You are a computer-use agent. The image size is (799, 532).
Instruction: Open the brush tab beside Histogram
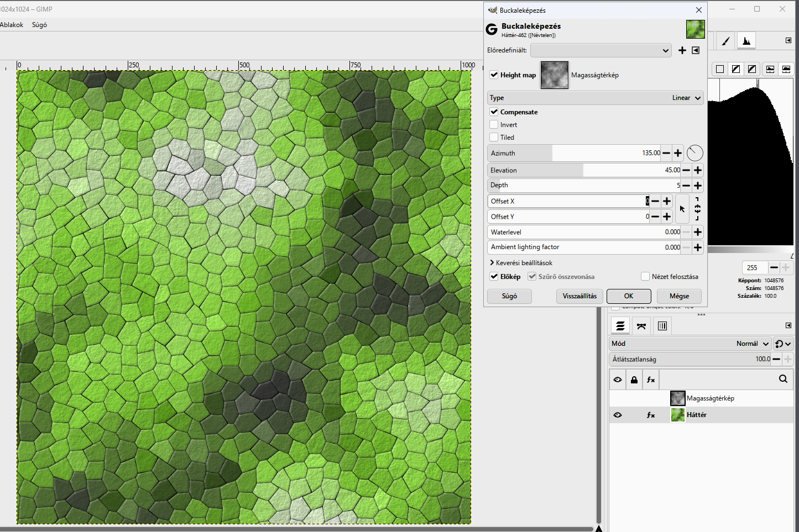click(x=725, y=40)
